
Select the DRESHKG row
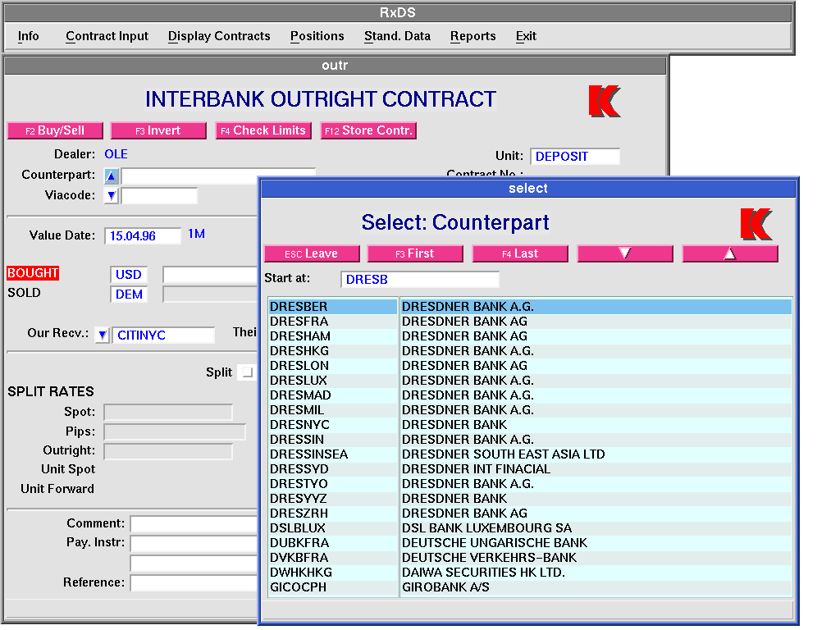530,351
